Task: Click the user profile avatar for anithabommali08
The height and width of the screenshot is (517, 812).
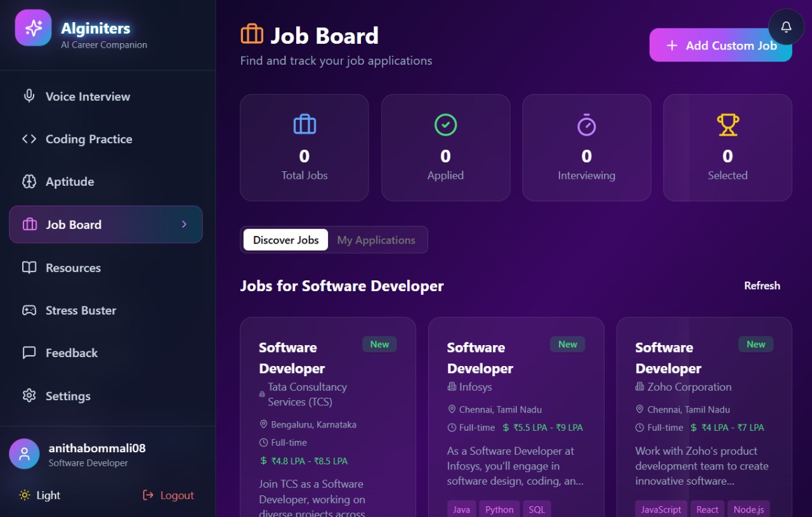Action: [24, 454]
